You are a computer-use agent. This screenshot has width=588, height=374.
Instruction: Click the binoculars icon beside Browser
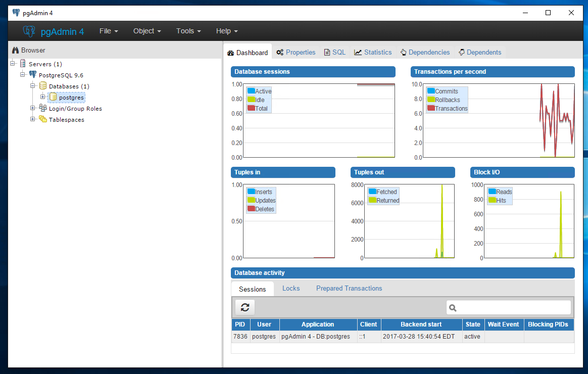point(15,50)
